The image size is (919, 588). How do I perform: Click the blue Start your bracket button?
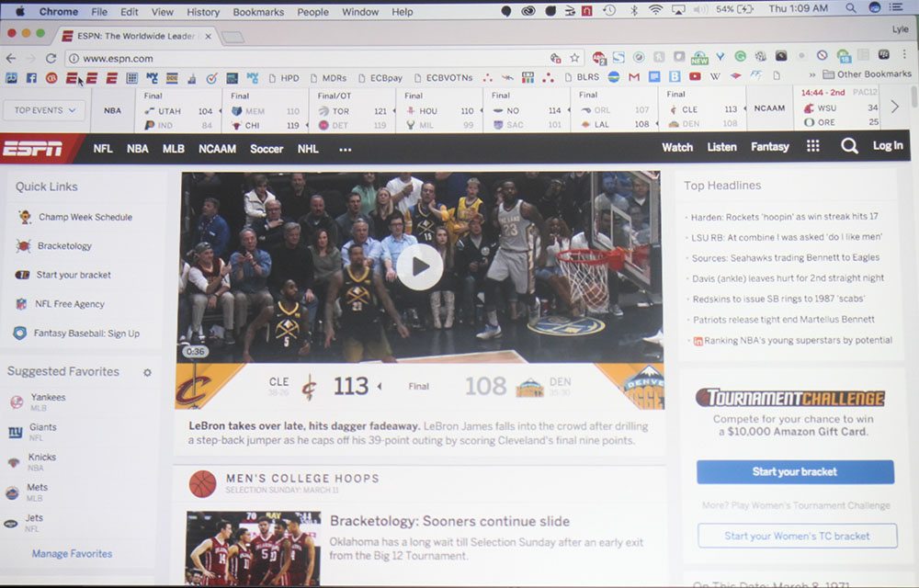(x=795, y=471)
